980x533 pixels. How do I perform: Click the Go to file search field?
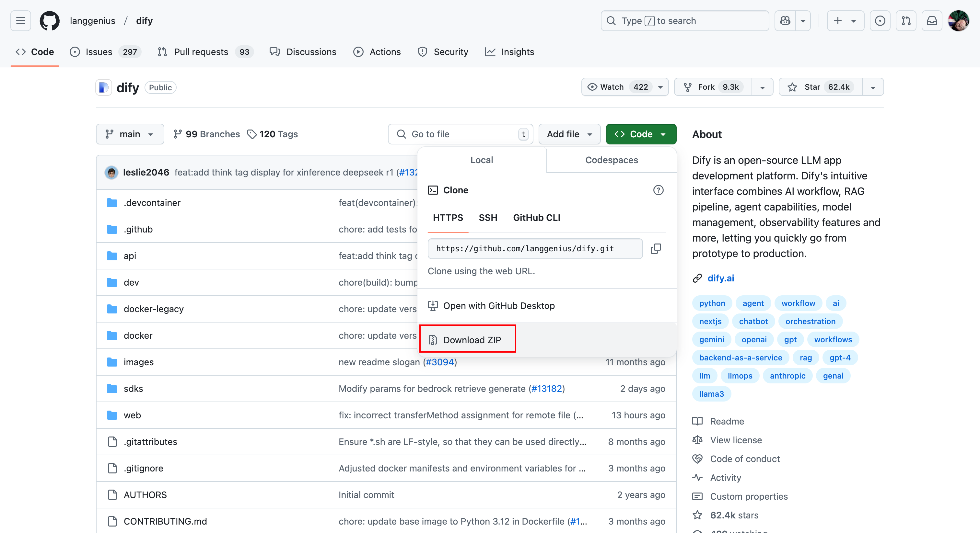[x=460, y=134]
